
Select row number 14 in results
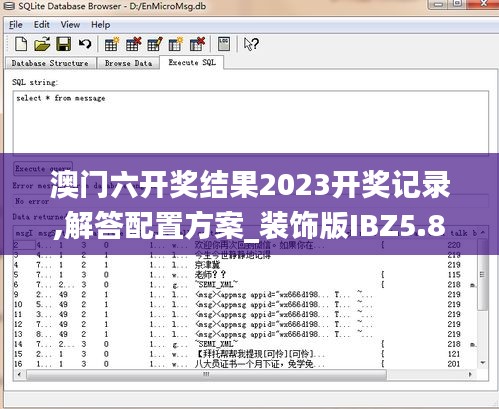(18, 344)
